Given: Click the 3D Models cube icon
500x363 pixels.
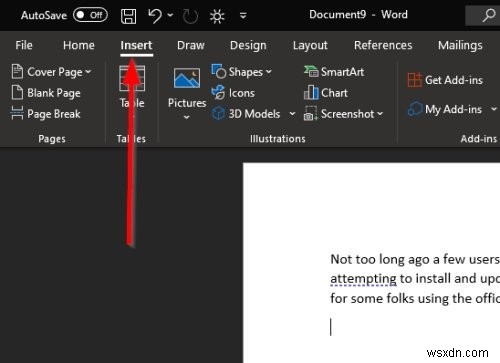Looking at the screenshot, I should pos(219,113).
